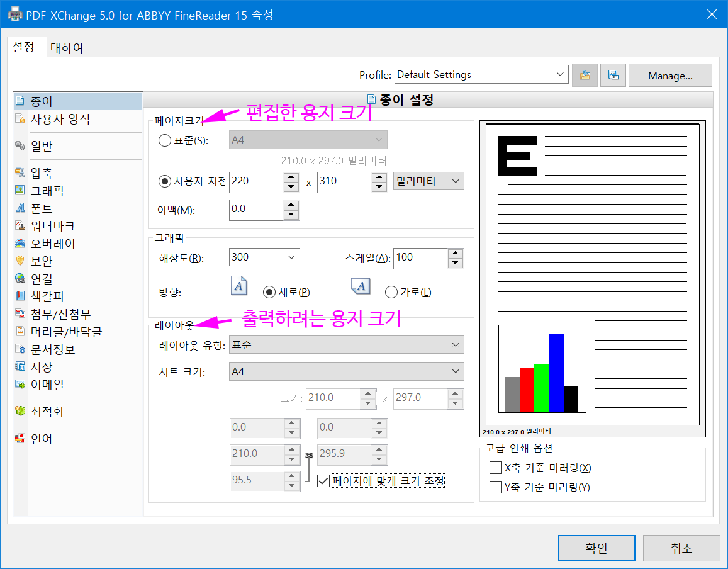Increase 스케일 100 with up arrow
The height and width of the screenshot is (569, 728).
(456, 253)
